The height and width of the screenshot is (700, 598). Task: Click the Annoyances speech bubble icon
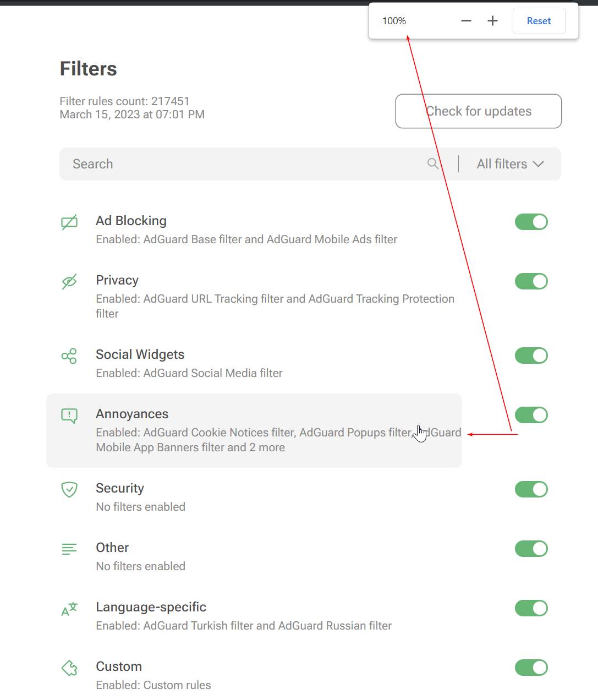coord(69,415)
